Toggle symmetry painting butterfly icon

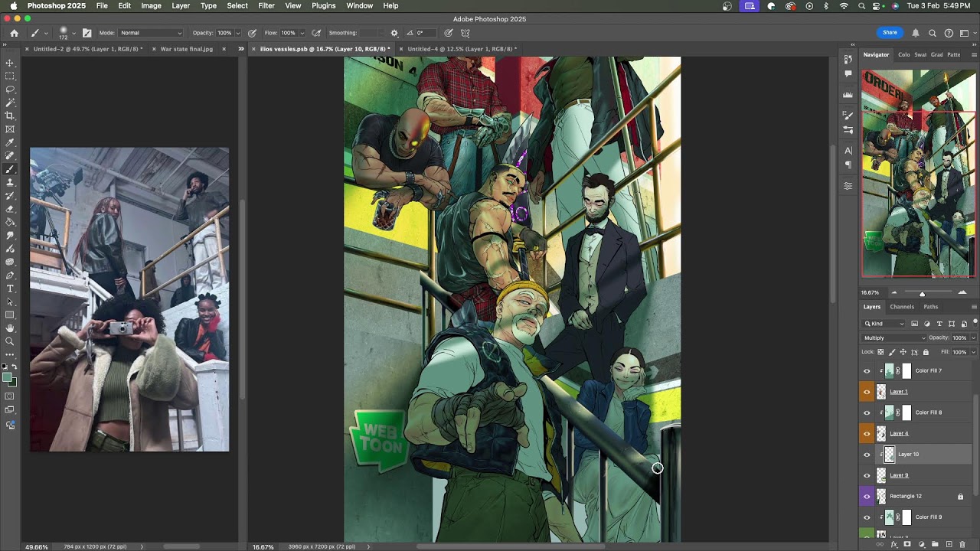(x=465, y=33)
